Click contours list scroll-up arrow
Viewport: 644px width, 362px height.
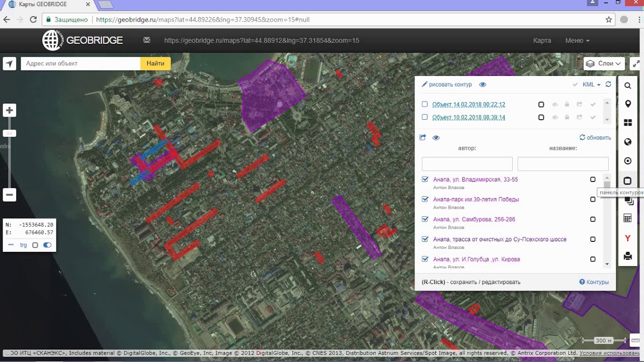pyautogui.click(x=607, y=178)
